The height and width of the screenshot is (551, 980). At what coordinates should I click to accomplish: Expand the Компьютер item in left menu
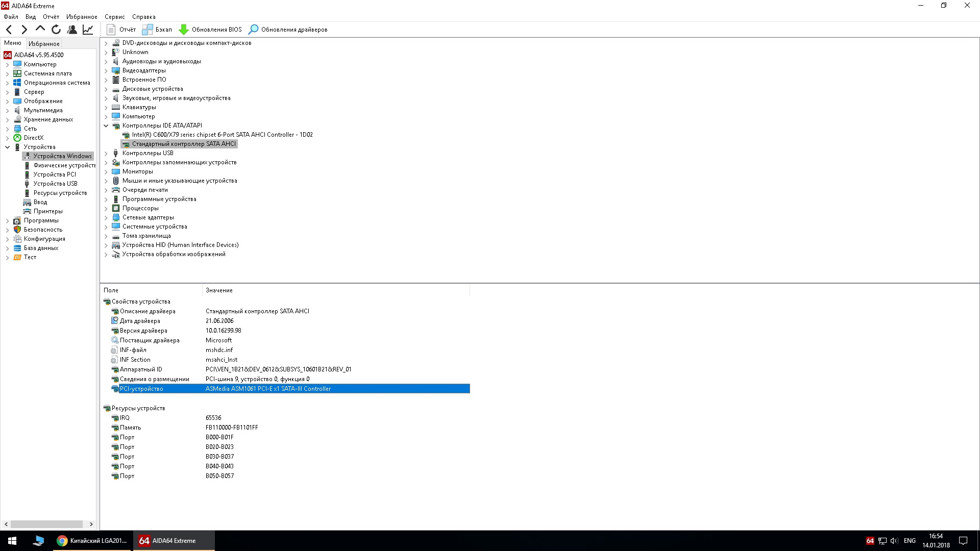coord(8,64)
